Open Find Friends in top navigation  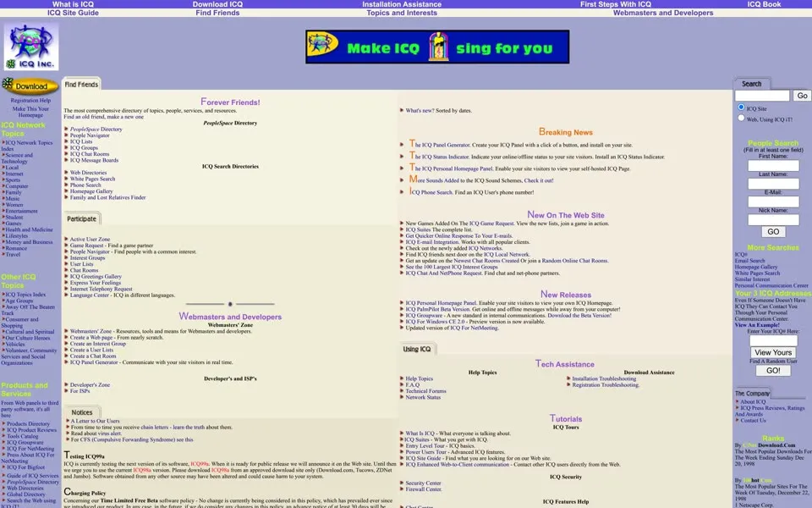(217, 13)
